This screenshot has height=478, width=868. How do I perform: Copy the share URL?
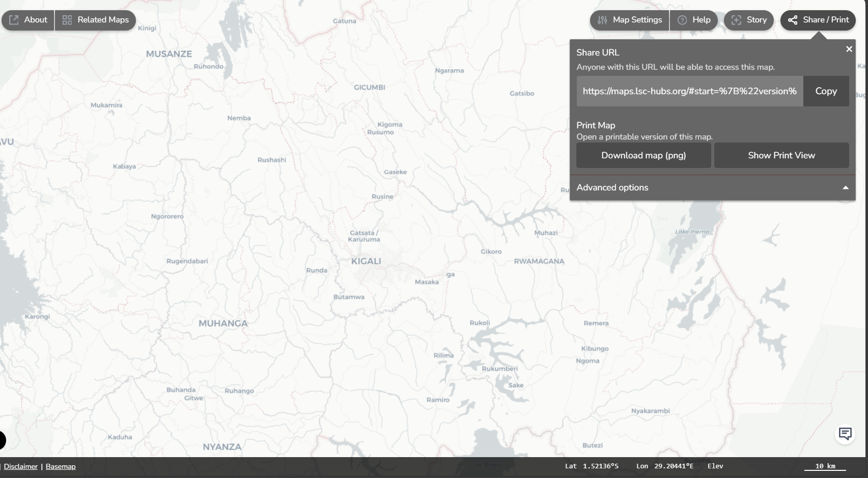point(826,91)
